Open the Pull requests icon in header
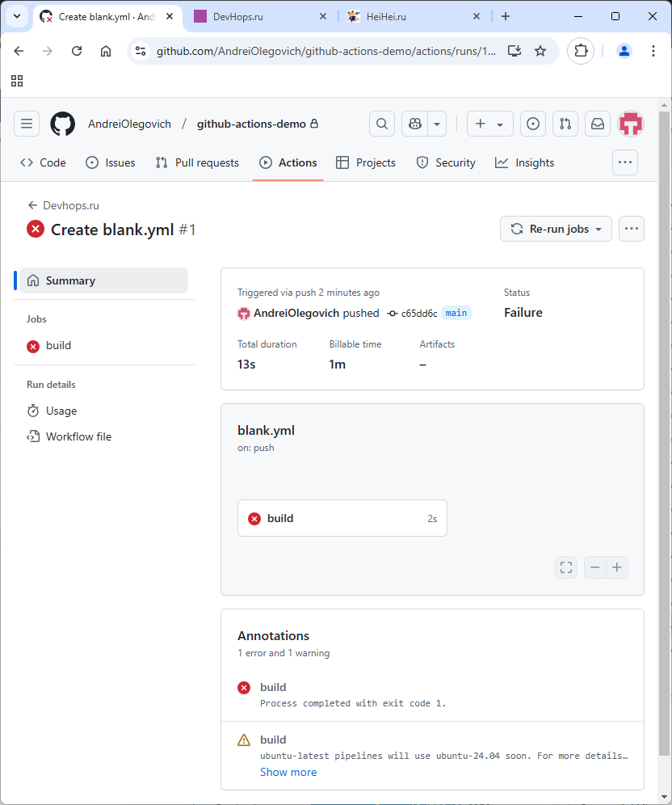This screenshot has width=672, height=805. 565,124
